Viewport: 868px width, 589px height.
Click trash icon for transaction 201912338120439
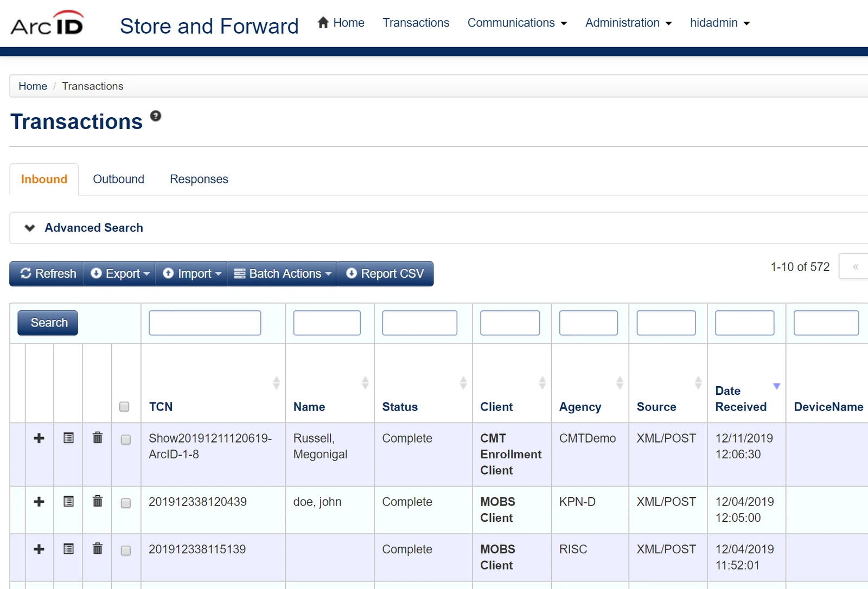point(98,501)
